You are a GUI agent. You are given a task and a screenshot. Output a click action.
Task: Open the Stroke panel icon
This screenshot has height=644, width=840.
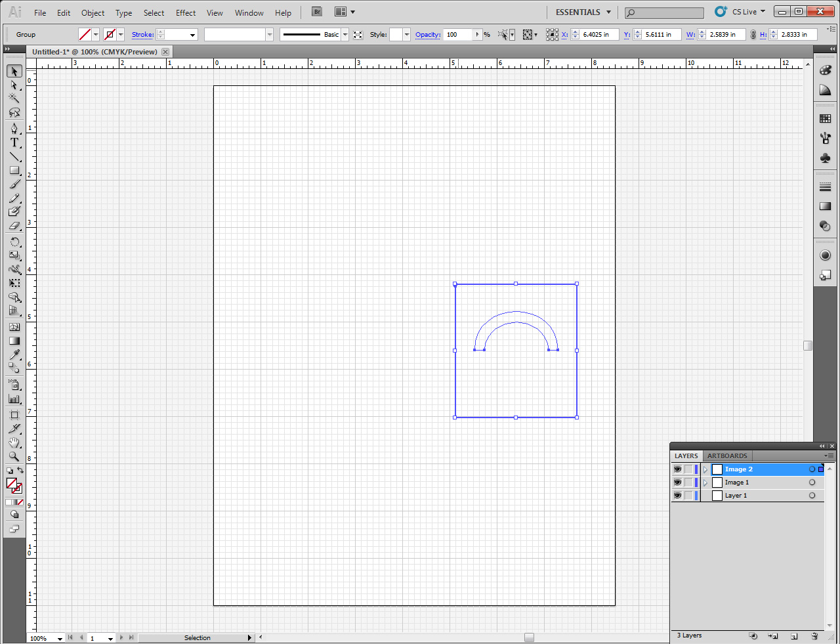pyautogui.click(x=826, y=187)
